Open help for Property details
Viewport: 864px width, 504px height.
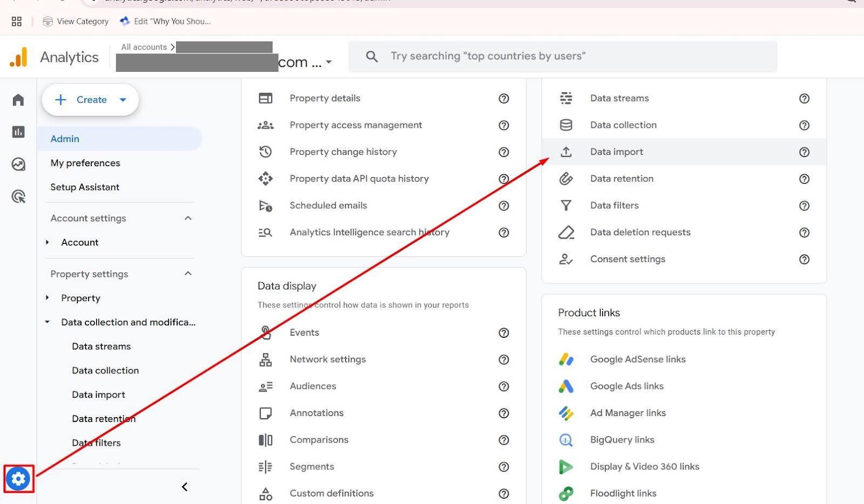point(504,98)
